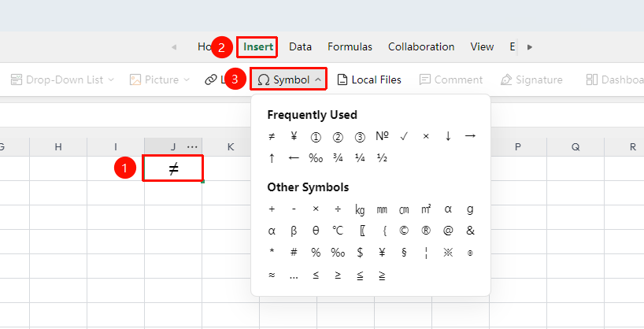
Task: Insert the three-quarters fraction symbol
Action: 338,158
